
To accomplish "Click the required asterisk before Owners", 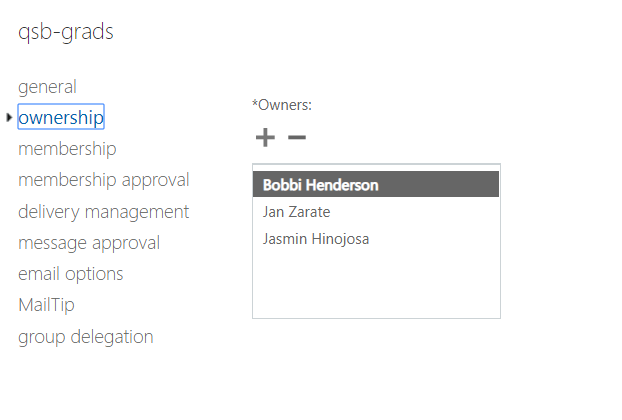I will [x=255, y=103].
